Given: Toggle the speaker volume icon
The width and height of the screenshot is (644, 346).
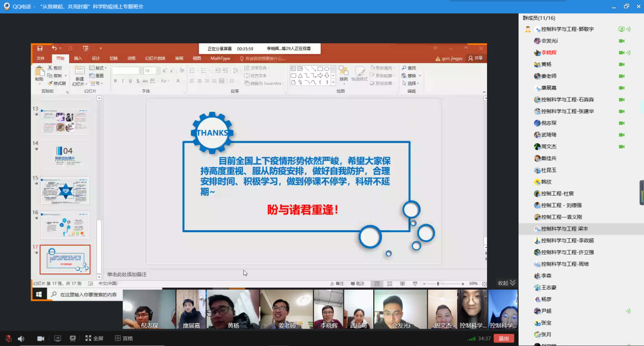Looking at the screenshot, I should pyautogui.click(x=21, y=338).
